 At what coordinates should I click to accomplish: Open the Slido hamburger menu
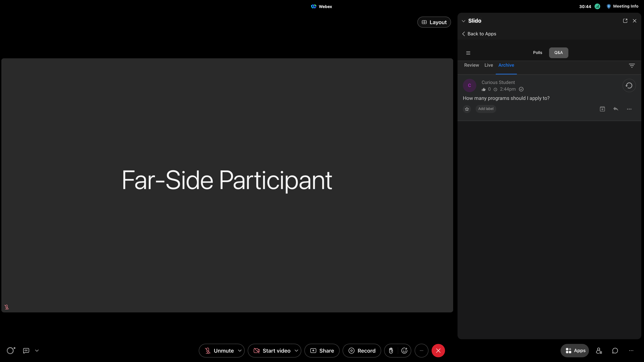click(468, 53)
